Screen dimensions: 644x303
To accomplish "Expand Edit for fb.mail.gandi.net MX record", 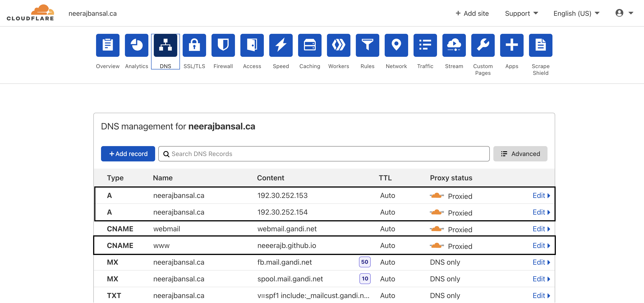I will point(541,262).
